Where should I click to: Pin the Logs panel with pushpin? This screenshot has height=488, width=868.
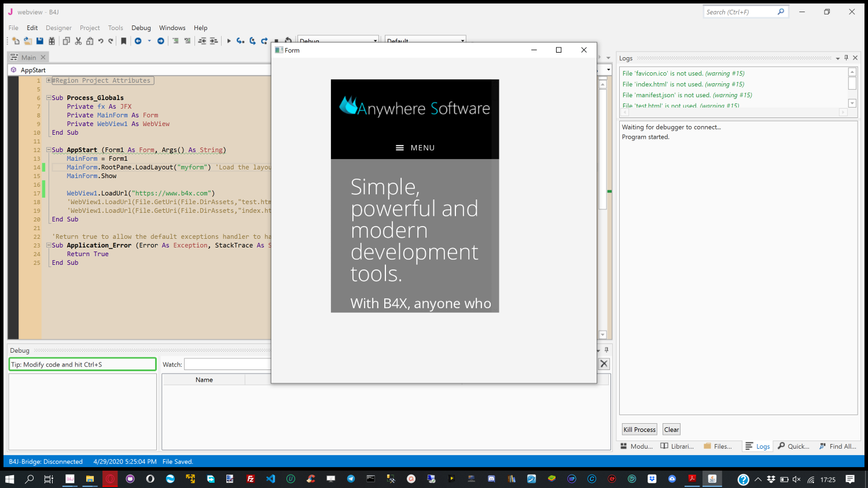point(846,58)
